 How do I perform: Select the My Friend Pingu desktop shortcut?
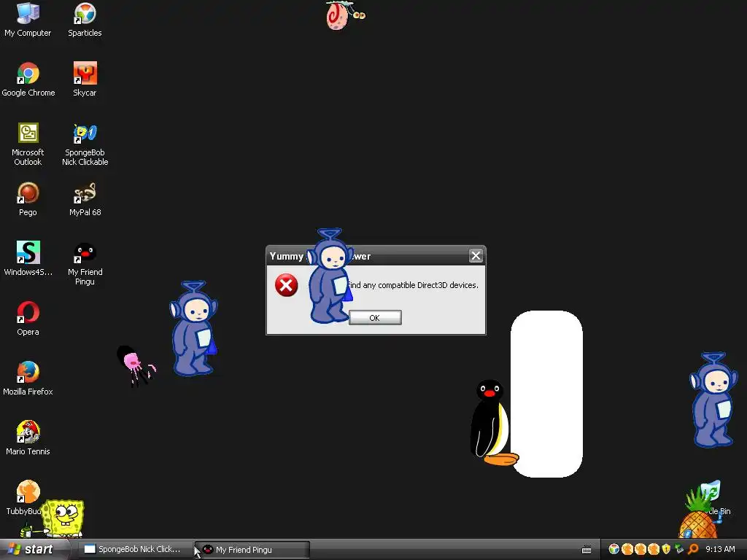pos(85,263)
